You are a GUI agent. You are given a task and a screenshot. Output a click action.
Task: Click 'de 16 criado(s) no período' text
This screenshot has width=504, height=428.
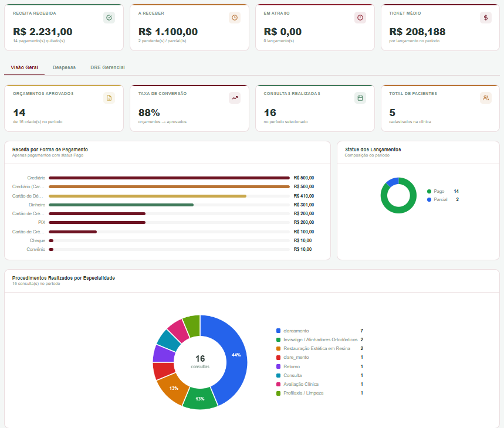coord(38,122)
